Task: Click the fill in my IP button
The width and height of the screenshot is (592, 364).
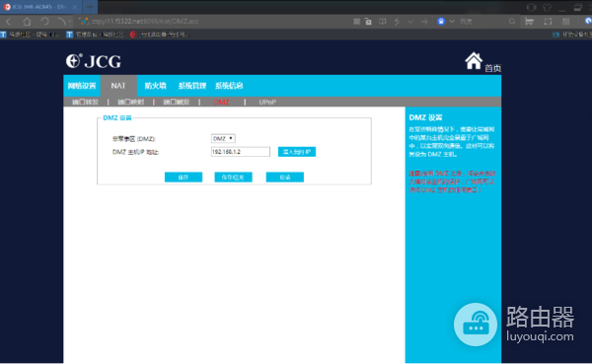Action: [297, 152]
